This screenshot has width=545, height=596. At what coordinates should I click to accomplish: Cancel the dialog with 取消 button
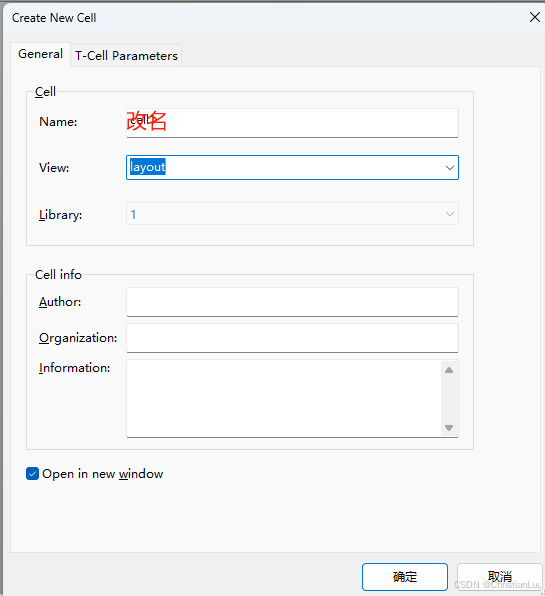point(500,577)
